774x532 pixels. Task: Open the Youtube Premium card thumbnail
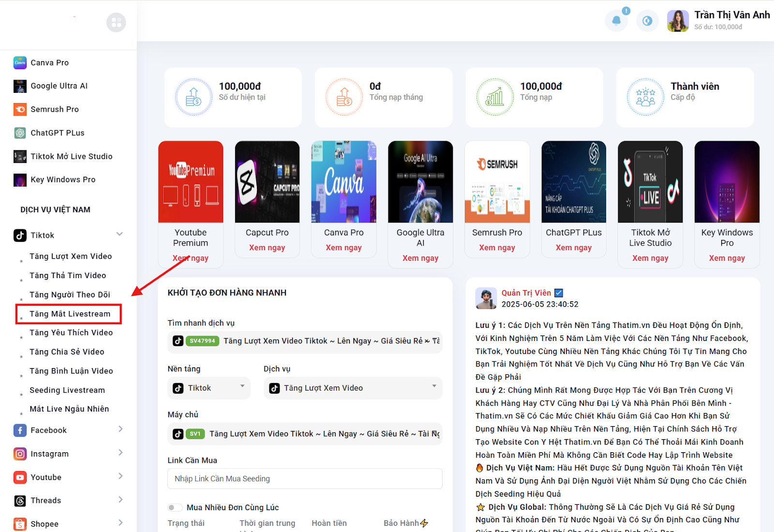[x=191, y=182]
